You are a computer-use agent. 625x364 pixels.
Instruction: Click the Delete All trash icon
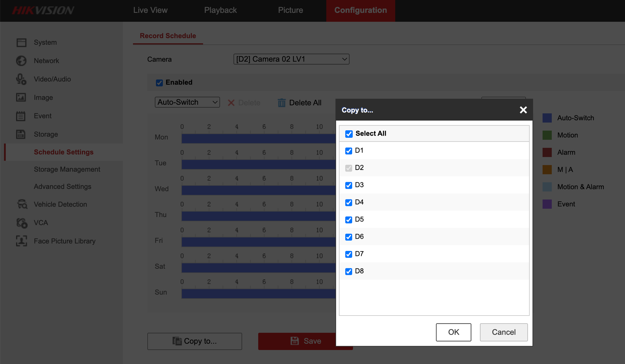[282, 103]
